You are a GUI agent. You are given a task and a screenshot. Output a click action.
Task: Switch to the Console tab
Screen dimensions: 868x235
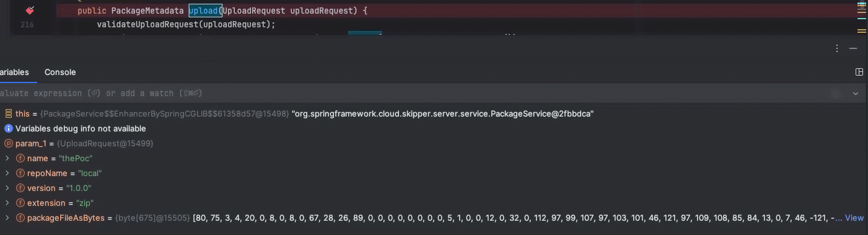click(x=60, y=72)
